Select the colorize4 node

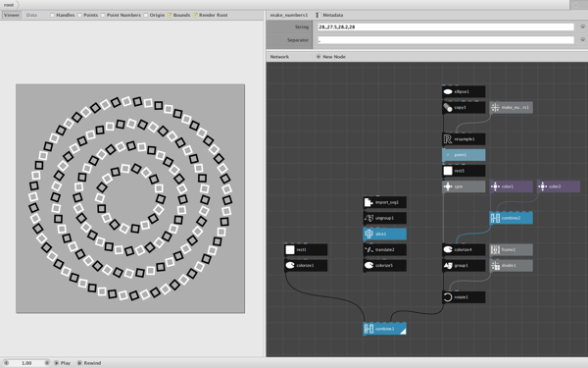(x=464, y=249)
